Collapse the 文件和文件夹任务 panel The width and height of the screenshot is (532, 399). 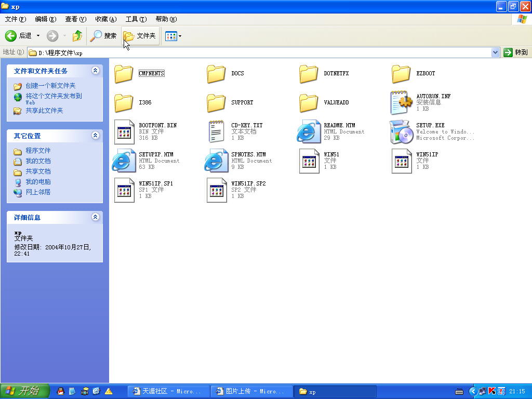96,70
